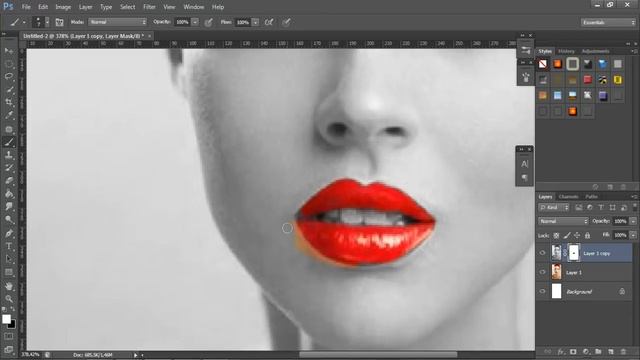640x360 pixels.
Task: Select the Pen tool
Action: coord(9,233)
